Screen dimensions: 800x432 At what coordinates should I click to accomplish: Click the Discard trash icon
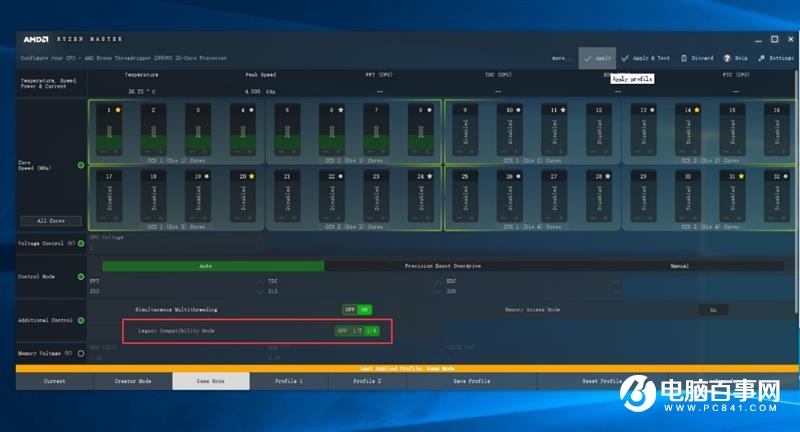click(683, 58)
